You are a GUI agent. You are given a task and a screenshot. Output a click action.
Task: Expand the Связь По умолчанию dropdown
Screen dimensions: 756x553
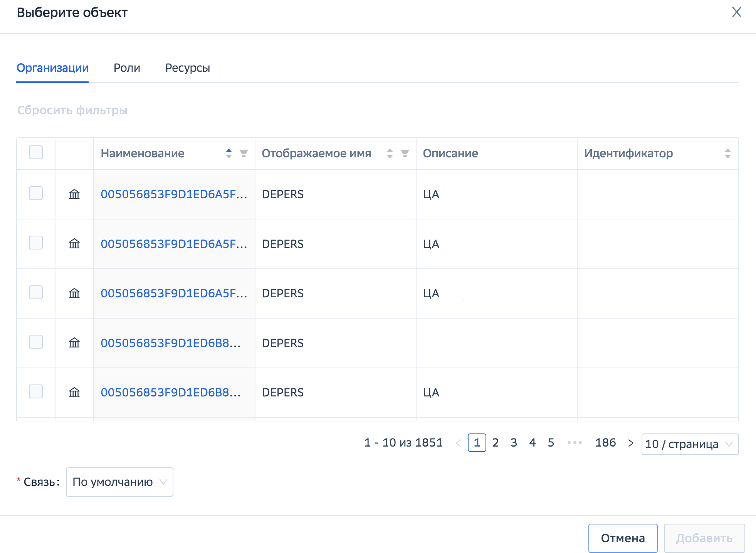(119, 482)
